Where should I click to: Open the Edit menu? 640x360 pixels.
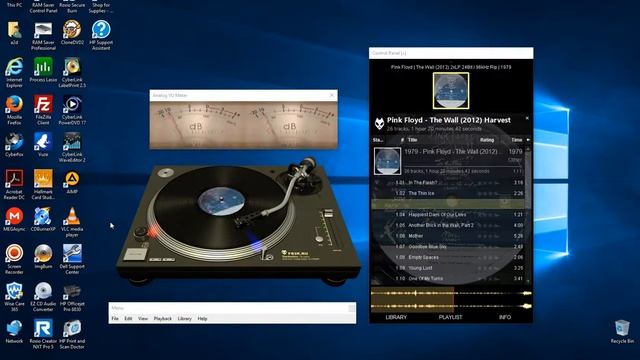(x=128, y=318)
